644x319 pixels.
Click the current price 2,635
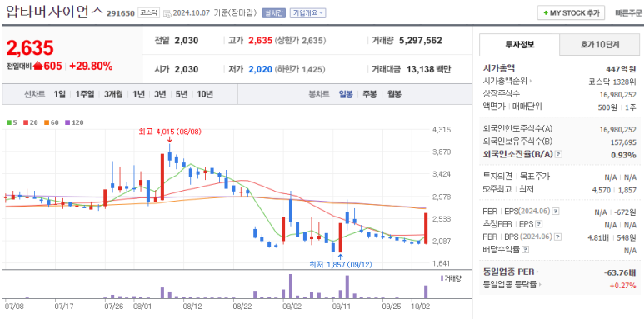30,48
